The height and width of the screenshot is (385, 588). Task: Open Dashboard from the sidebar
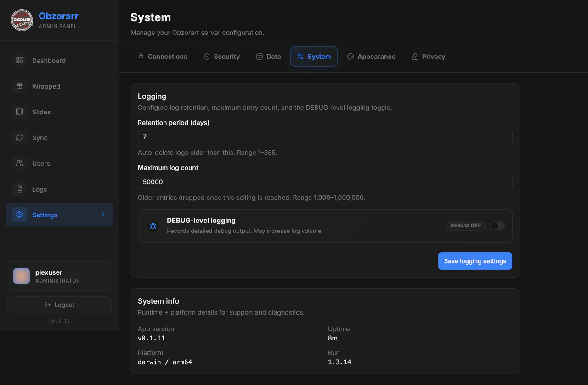coord(59,60)
